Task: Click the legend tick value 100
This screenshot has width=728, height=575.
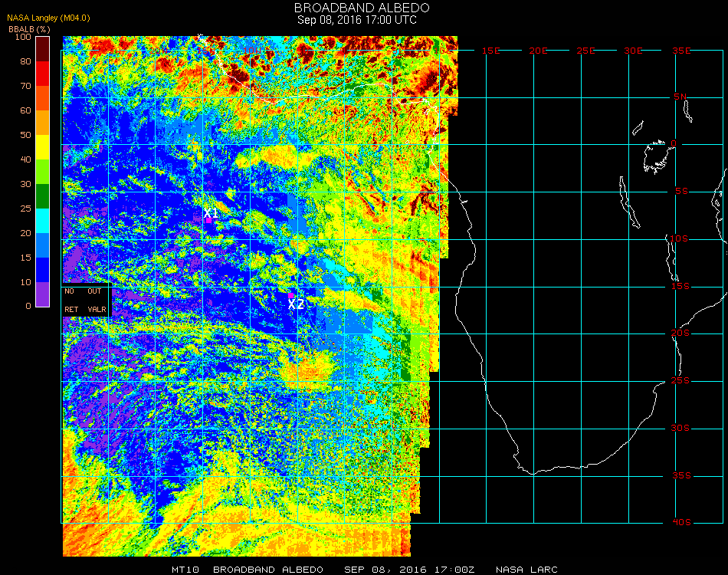Action: (23, 37)
